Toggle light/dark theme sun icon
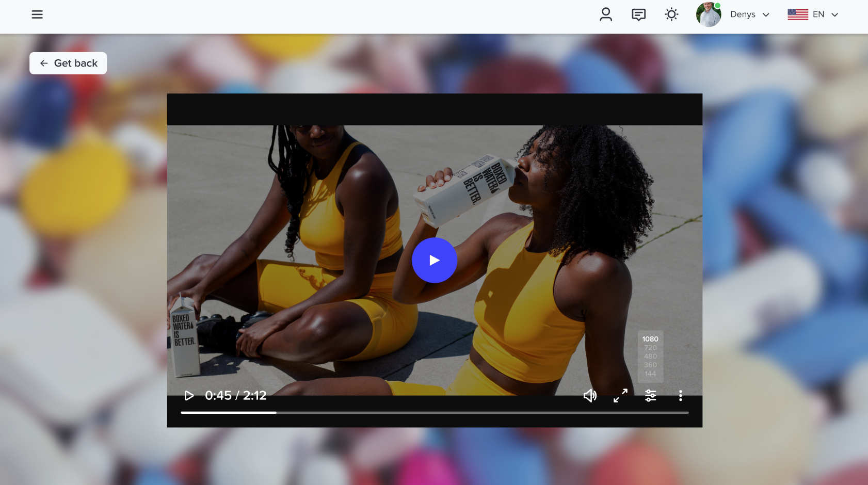Image resolution: width=868 pixels, height=485 pixels. 671,14
